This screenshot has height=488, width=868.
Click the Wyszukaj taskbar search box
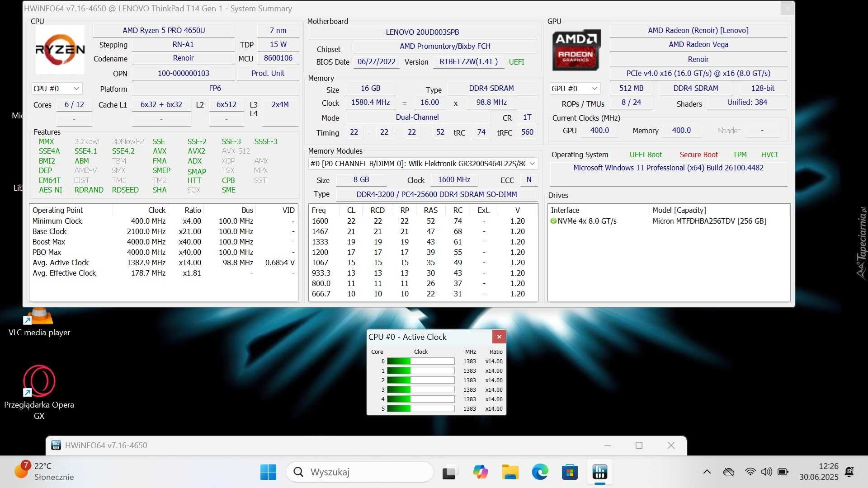coord(359,472)
